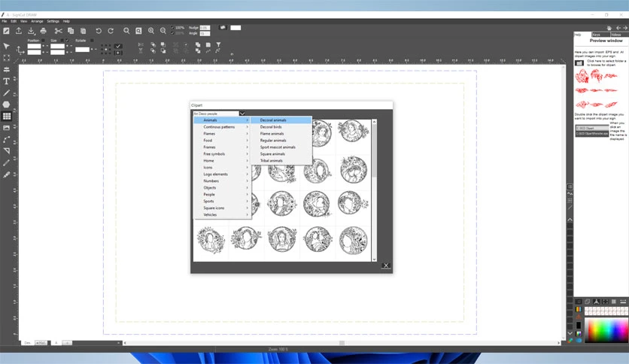
Task: Select bottom-left Art Deco portrait thumbnail
Action: point(211,240)
